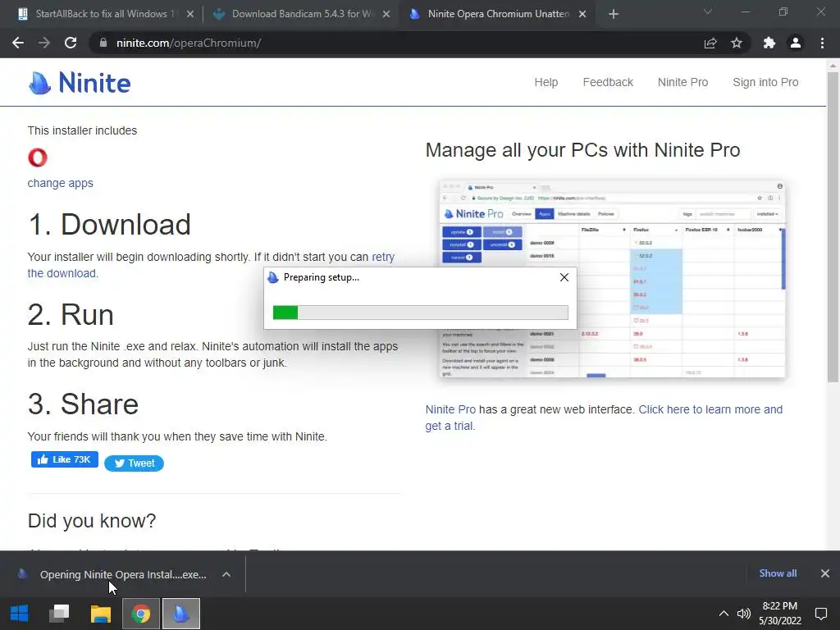Switch to the Download Bandicam tab

click(x=302, y=14)
